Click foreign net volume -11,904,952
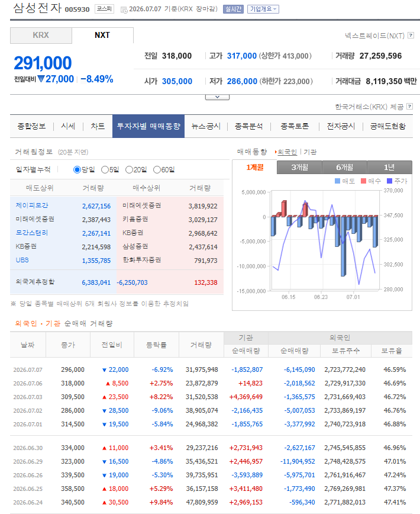420x514 pixels. click(x=298, y=461)
